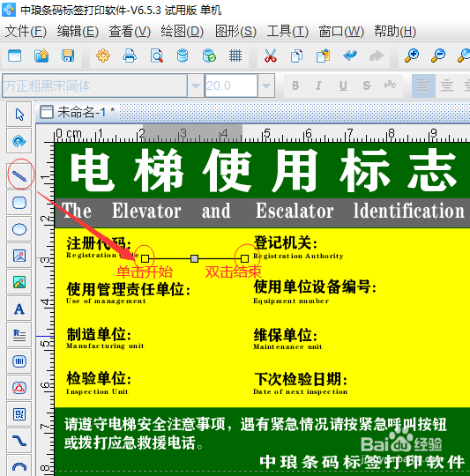Click the Zoom In magnifier

coord(412,56)
